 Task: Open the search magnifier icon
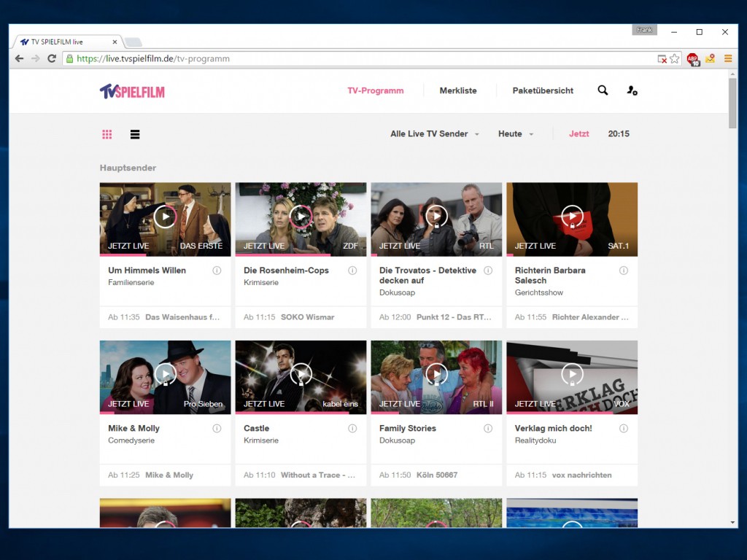click(603, 90)
